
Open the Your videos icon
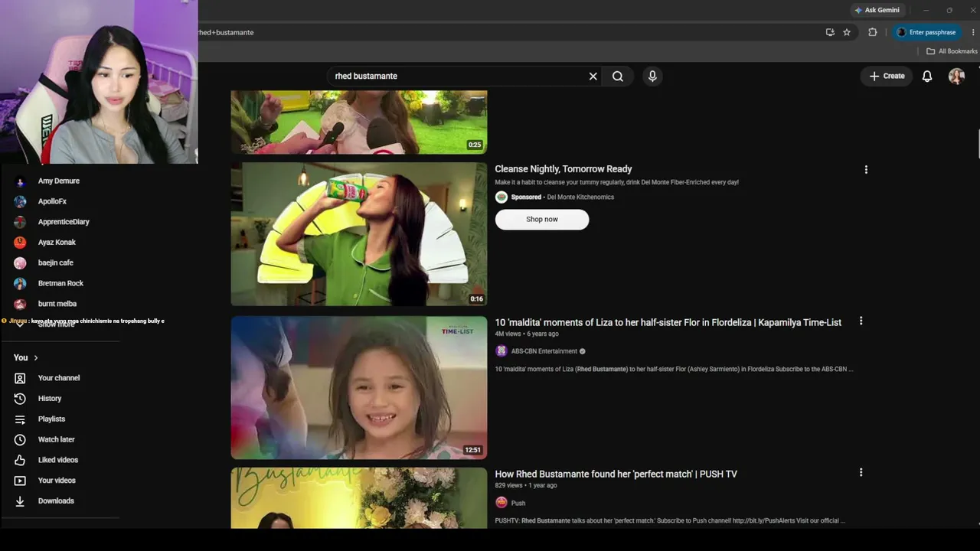coord(20,481)
